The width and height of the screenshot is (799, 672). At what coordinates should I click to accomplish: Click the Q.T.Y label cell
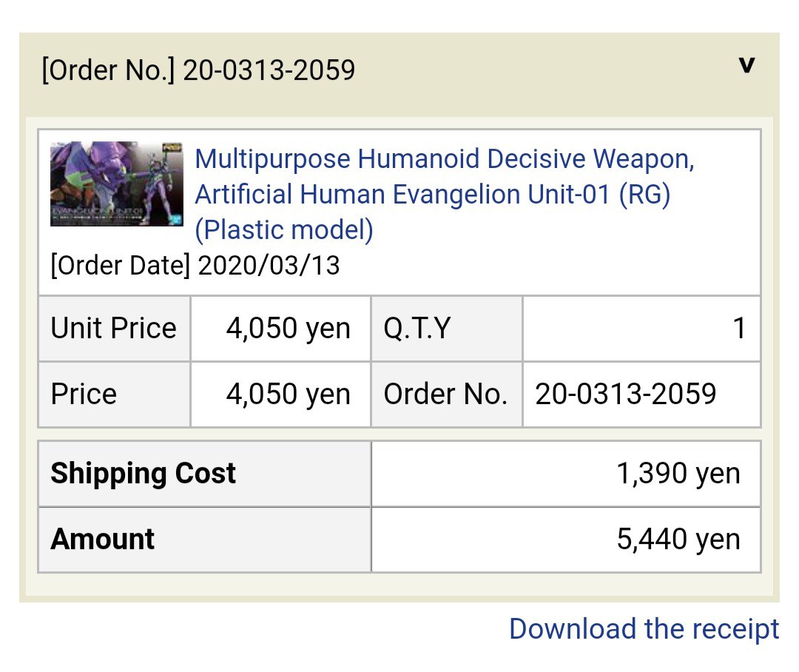coord(447,329)
